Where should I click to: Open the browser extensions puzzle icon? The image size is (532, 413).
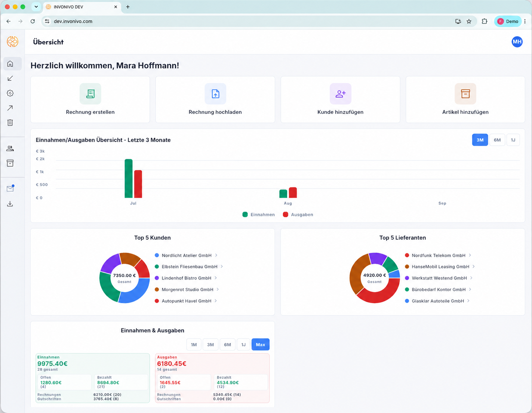[x=485, y=21]
